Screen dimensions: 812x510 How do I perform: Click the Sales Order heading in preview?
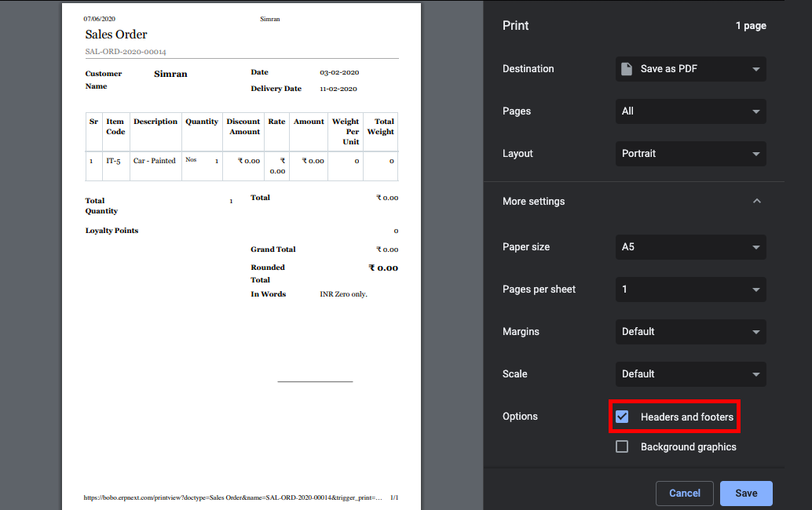[x=116, y=35]
